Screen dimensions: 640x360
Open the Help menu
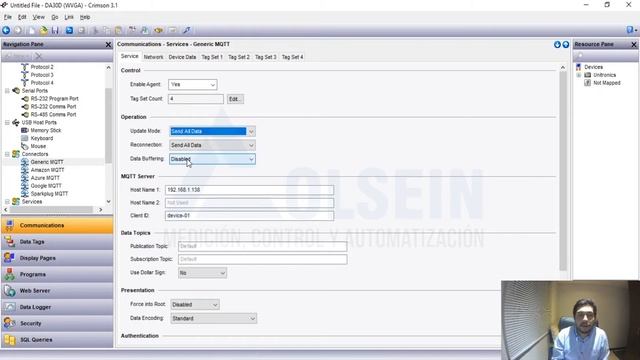click(x=85, y=17)
